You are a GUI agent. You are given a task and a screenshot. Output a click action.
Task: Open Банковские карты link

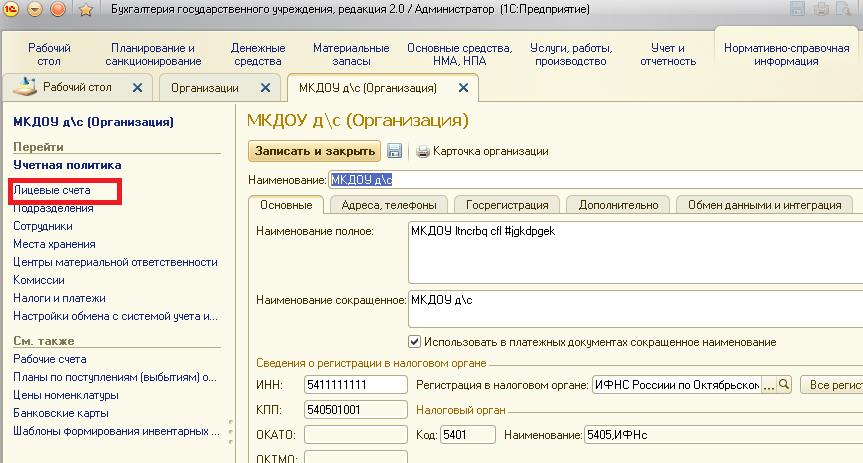coord(61,413)
